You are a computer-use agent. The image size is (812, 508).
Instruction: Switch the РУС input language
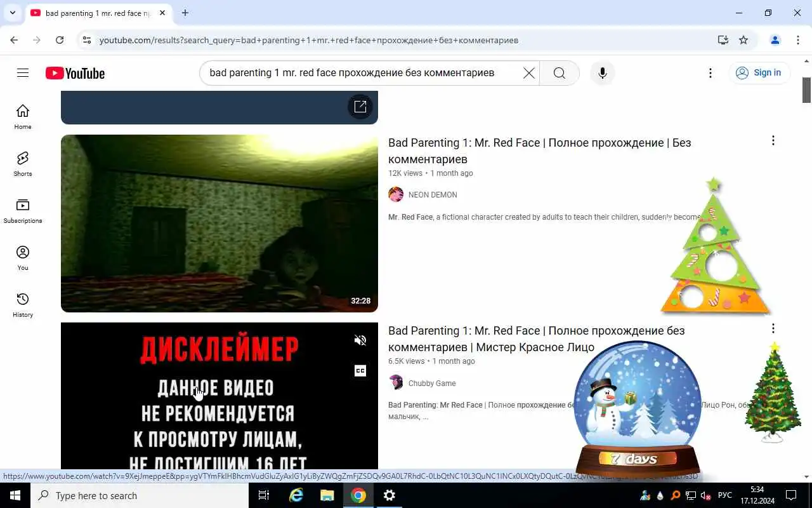(x=724, y=495)
